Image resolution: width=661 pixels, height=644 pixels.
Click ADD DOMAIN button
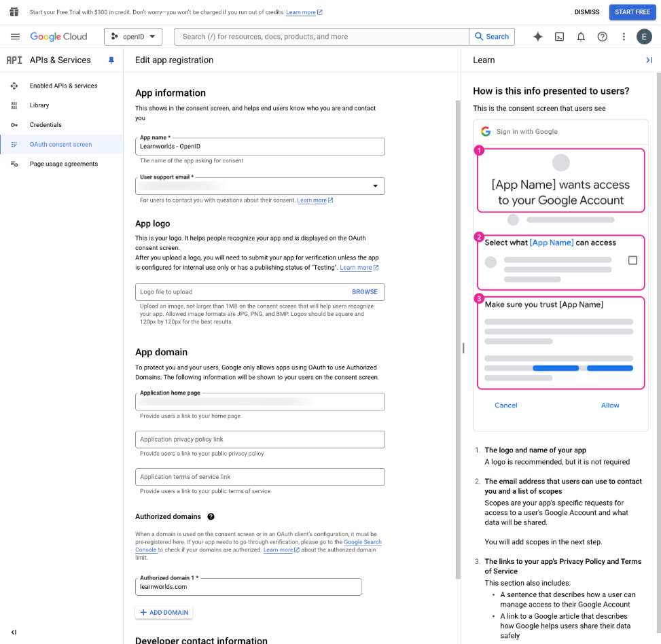(164, 613)
